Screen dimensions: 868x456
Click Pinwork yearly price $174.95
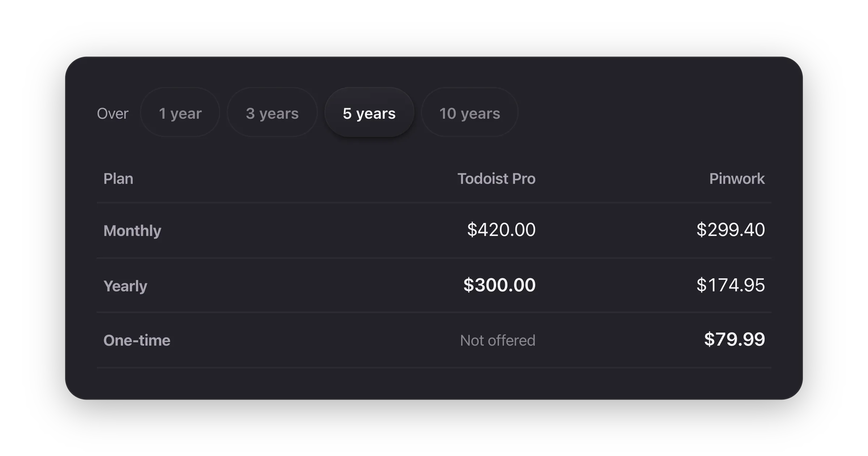pyautogui.click(x=731, y=285)
